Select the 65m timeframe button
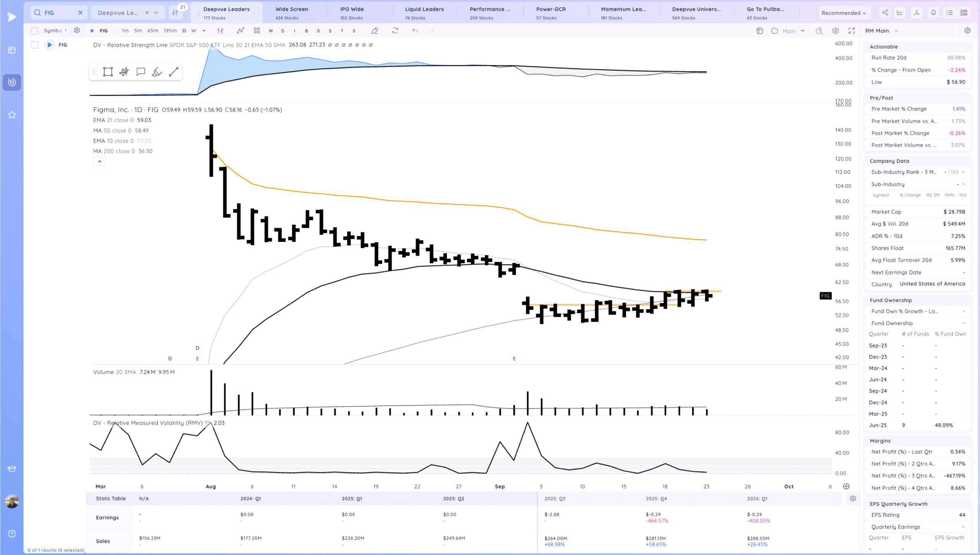Viewport: 980px width, 555px height. (x=153, y=31)
